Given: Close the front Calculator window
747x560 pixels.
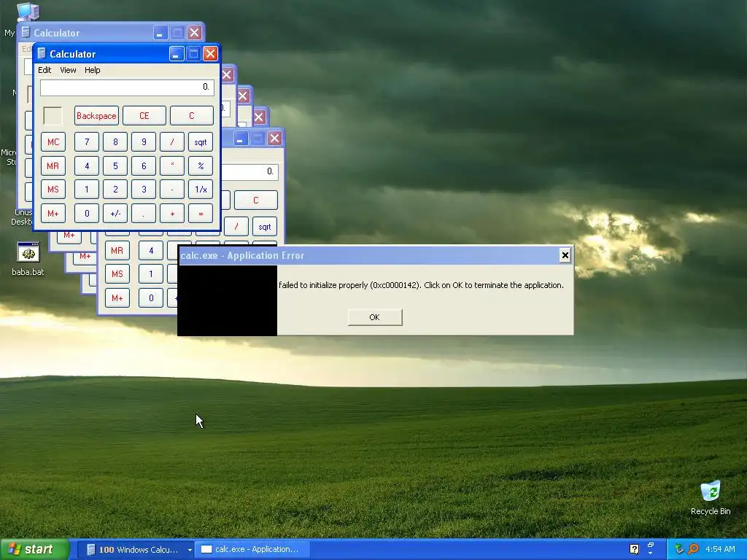Looking at the screenshot, I should (x=210, y=54).
